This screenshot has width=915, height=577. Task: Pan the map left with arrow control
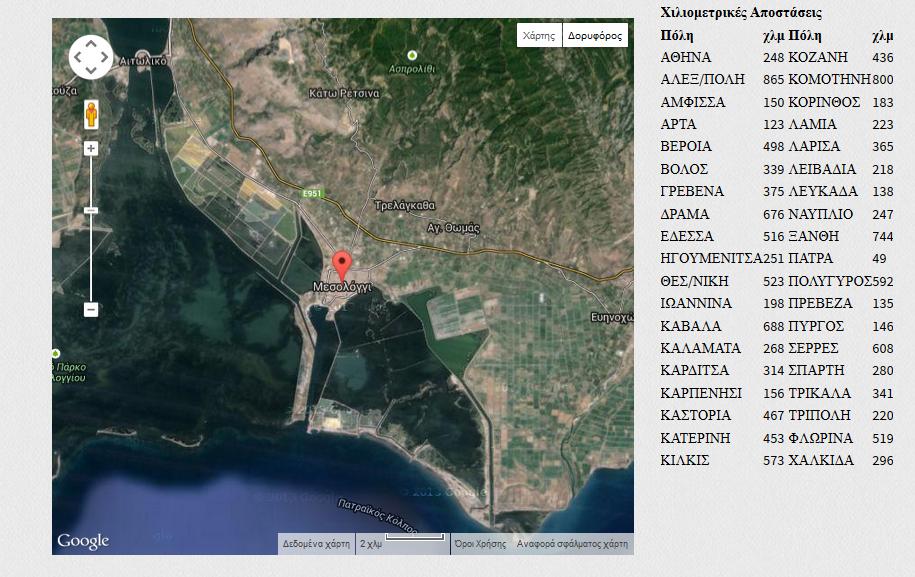point(77,57)
